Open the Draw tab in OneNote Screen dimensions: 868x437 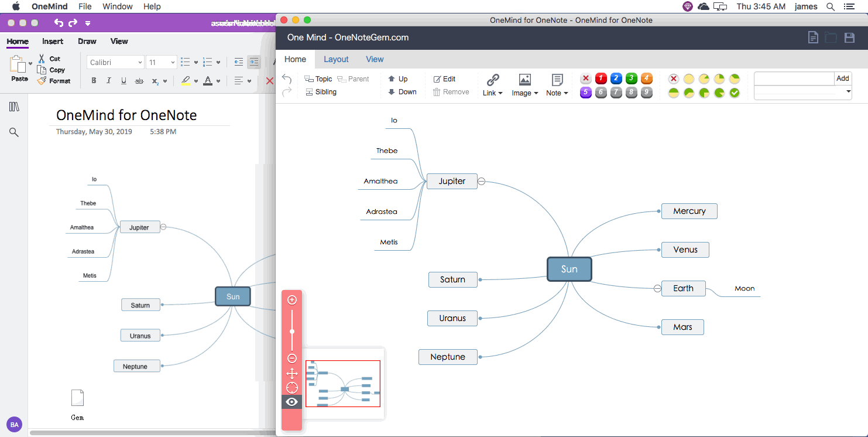(x=87, y=42)
